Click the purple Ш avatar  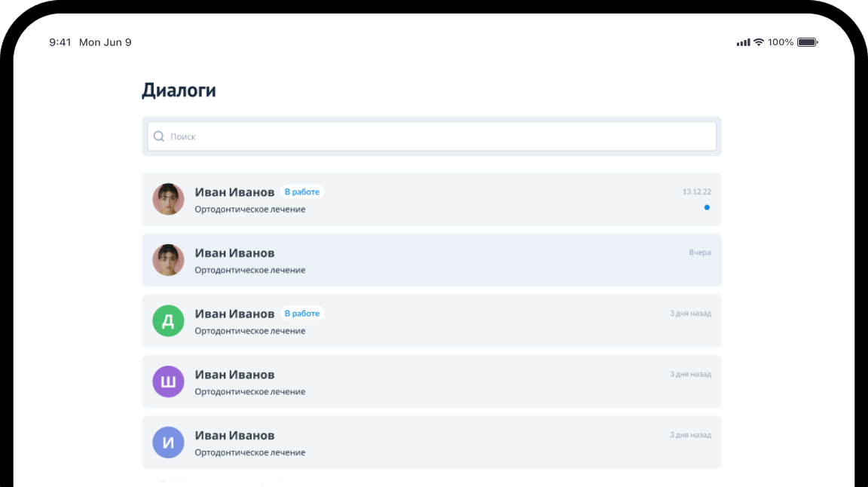169,381
